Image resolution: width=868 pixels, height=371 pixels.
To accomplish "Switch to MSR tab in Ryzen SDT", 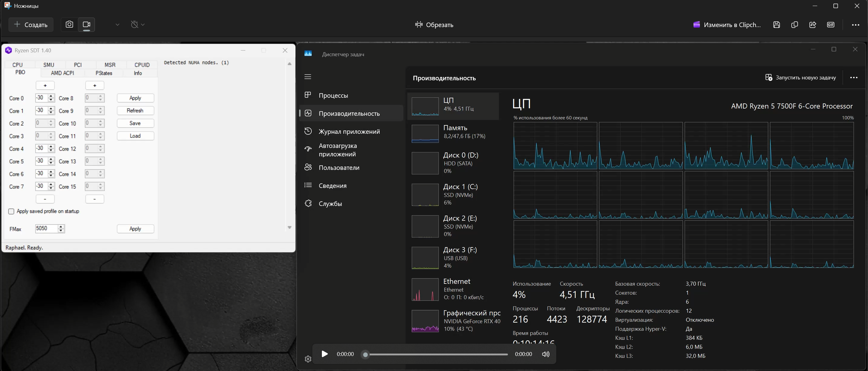I will tap(110, 65).
